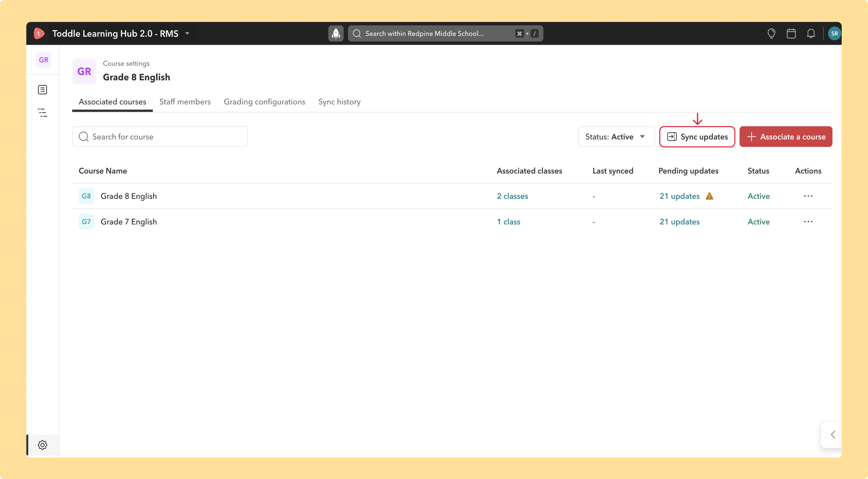Click the Actions column header
Image resolution: width=868 pixels, height=479 pixels.
point(808,171)
